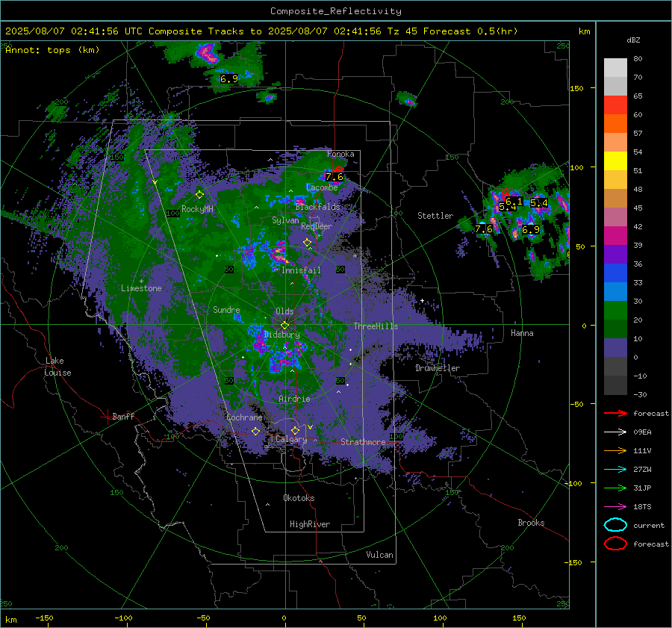The image size is (672, 628).
Task: Click the dBZ legend heading
Action: tap(633, 40)
